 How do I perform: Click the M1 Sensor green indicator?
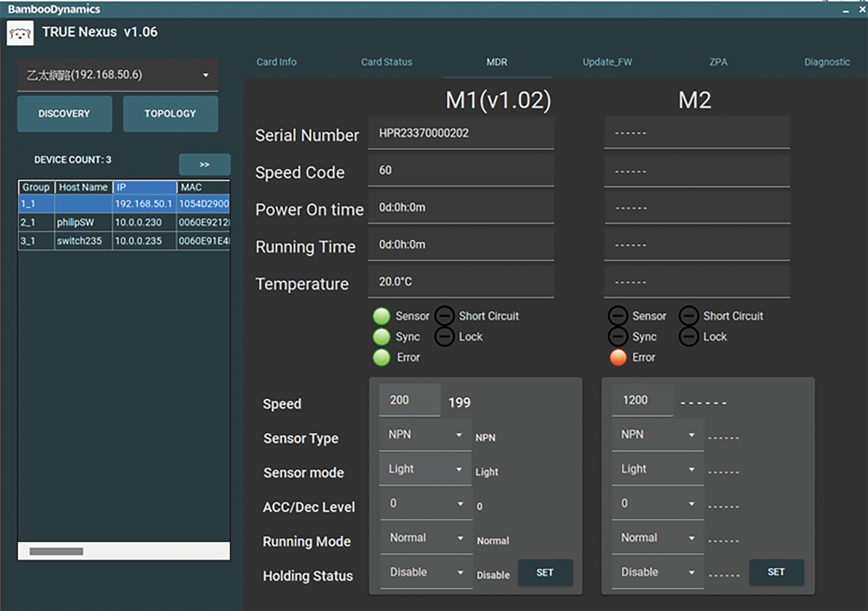(x=382, y=316)
